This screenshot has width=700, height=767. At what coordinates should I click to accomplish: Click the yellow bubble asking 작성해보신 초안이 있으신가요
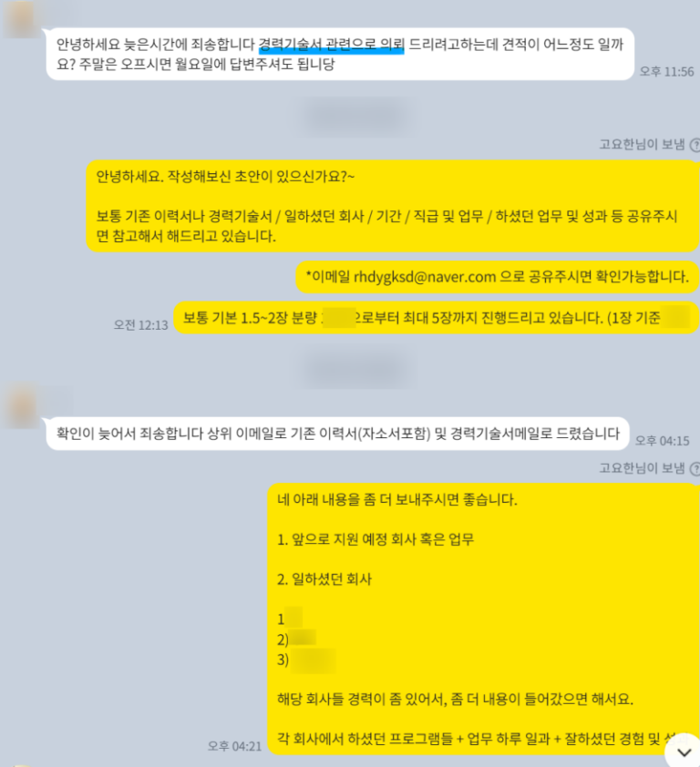[x=393, y=206]
